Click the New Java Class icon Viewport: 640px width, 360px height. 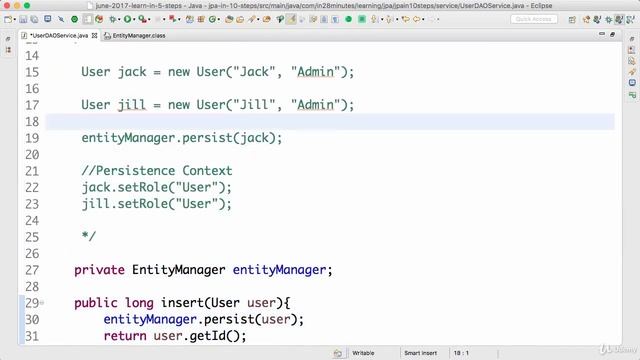[x=212, y=19]
